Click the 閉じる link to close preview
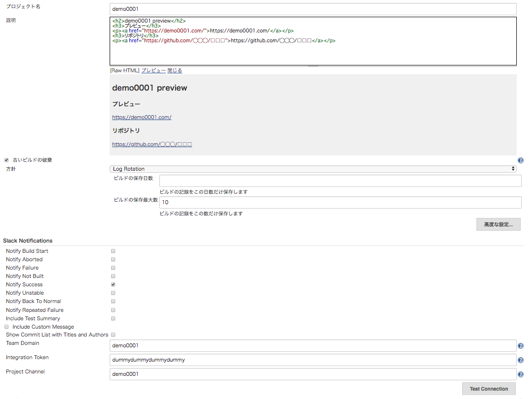Image resolution: width=532 pixels, height=399 pixels. (x=175, y=70)
